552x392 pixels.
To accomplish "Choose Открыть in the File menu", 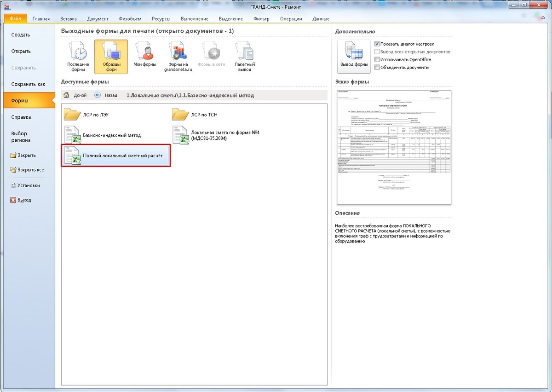I will click(x=29, y=51).
